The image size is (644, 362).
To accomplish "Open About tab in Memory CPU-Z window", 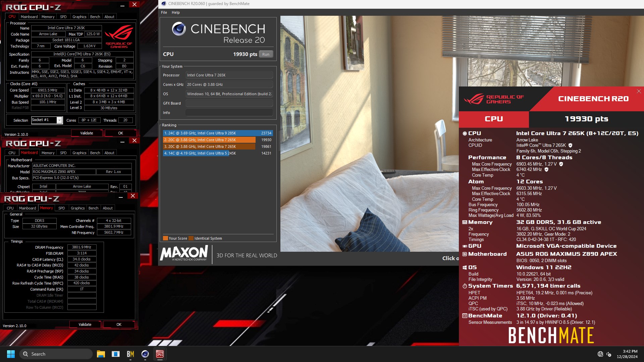I will click(107, 208).
